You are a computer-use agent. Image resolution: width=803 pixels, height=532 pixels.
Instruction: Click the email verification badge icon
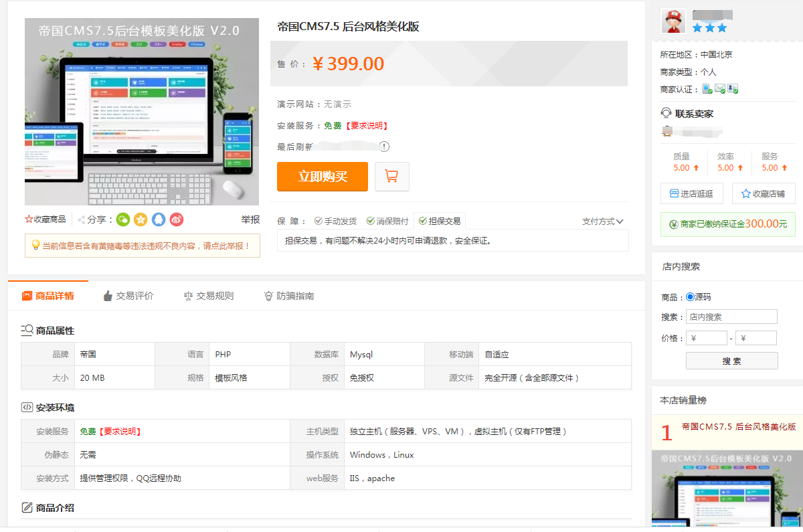click(720, 89)
